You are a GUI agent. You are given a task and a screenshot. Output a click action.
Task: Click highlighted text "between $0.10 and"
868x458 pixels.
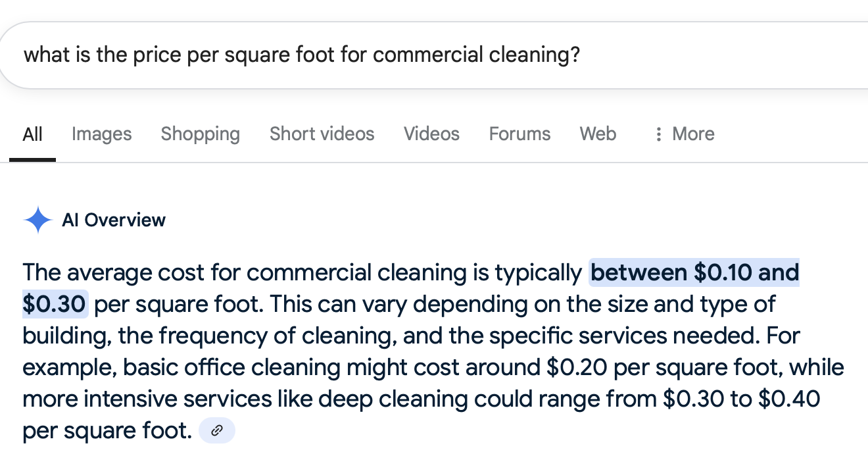tap(694, 272)
